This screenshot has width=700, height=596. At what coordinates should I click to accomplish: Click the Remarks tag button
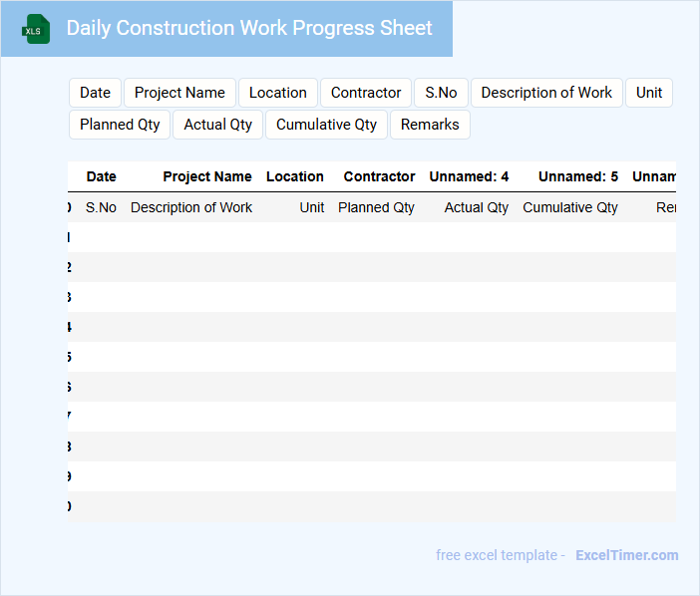(x=430, y=125)
